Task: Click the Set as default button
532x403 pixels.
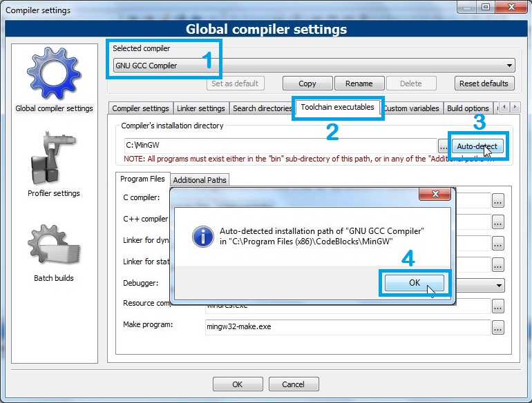Action: coord(235,83)
